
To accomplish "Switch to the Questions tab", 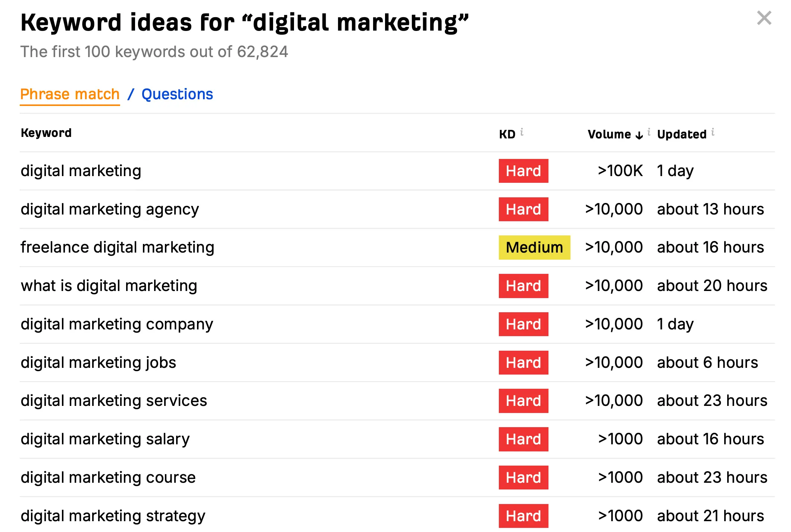I will tap(177, 94).
